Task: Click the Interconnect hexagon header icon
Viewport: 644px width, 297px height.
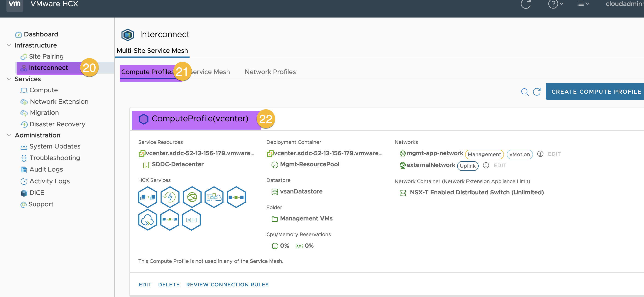Action: [128, 35]
